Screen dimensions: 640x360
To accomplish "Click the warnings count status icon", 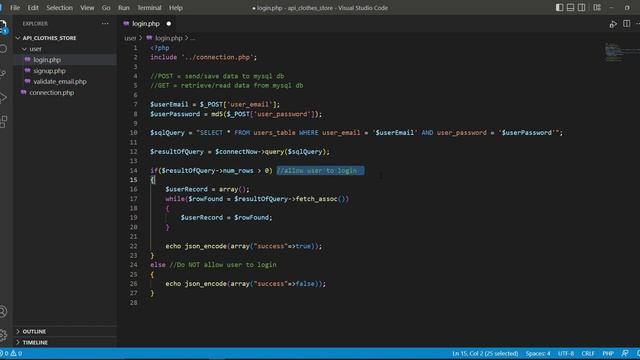I will point(16,353).
